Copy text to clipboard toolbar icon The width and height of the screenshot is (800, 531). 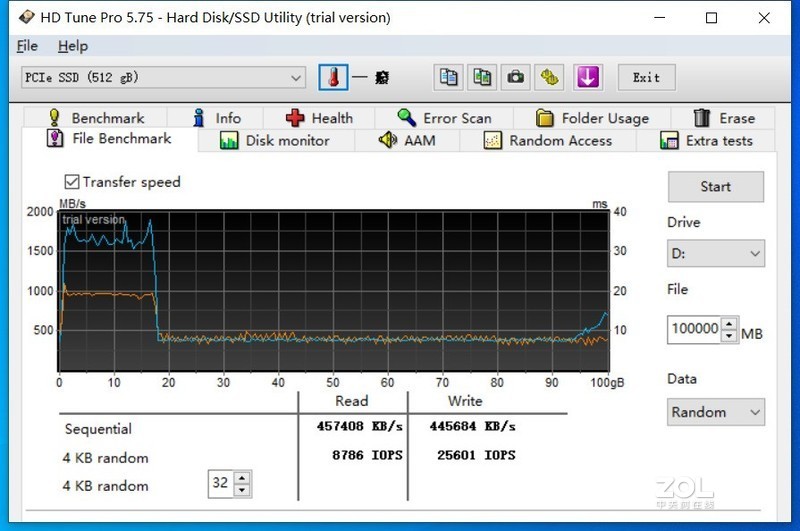point(448,78)
